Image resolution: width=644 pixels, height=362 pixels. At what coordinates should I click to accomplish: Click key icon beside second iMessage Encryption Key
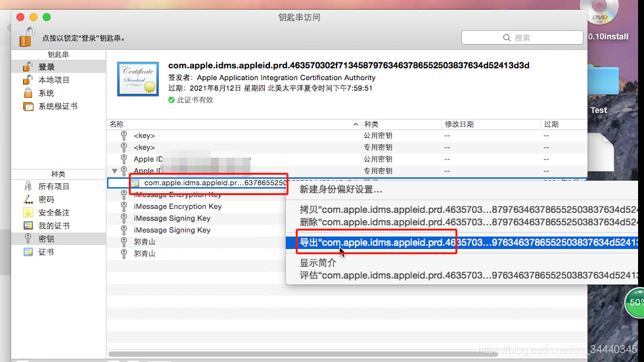[x=124, y=206]
